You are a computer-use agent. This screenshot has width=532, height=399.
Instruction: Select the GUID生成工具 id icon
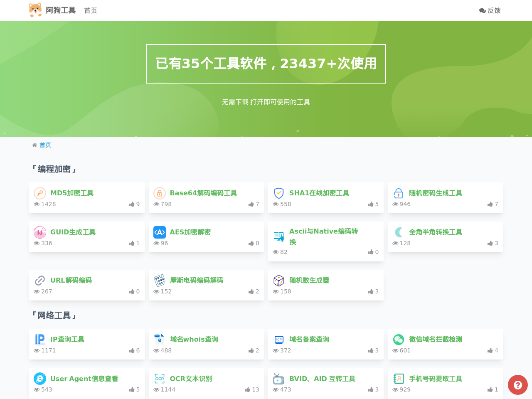pyautogui.click(x=39, y=232)
